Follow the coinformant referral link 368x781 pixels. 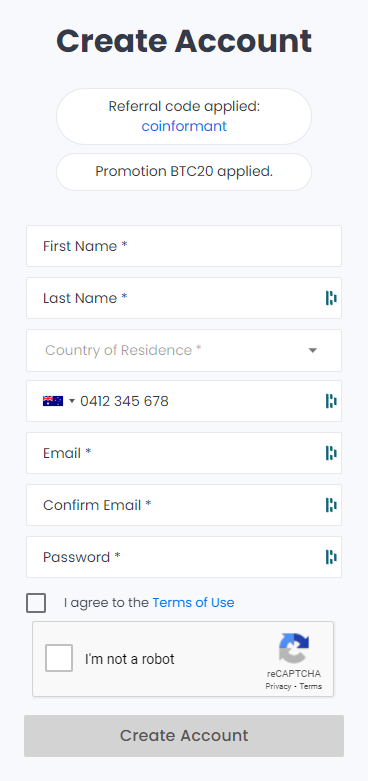click(184, 126)
